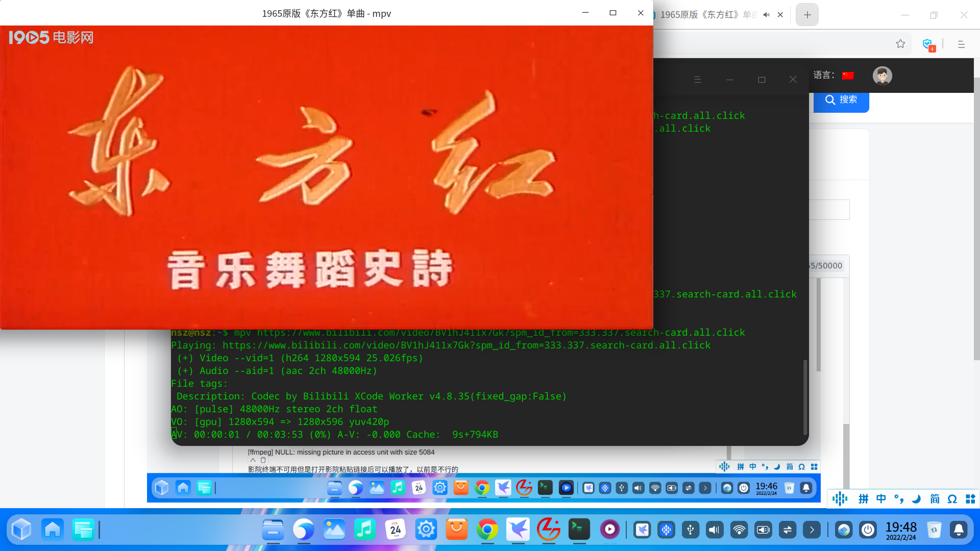Open a new browser tab
The image size is (980, 551).
click(807, 15)
